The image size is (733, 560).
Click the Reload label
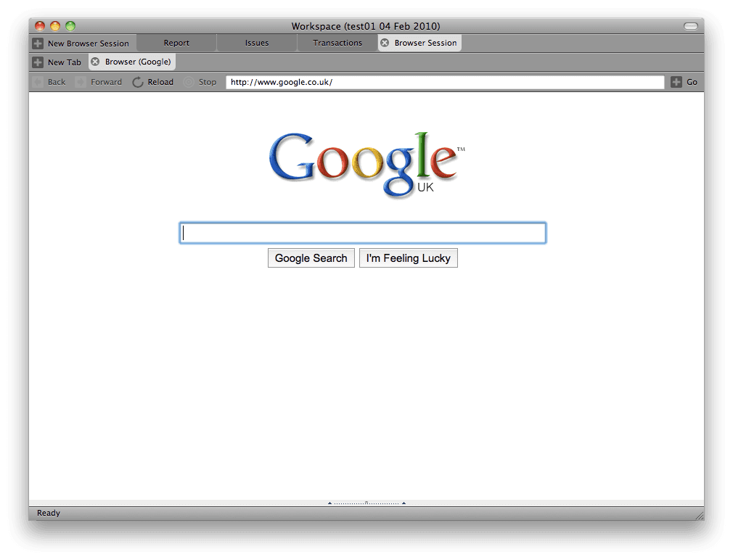point(160,82)
